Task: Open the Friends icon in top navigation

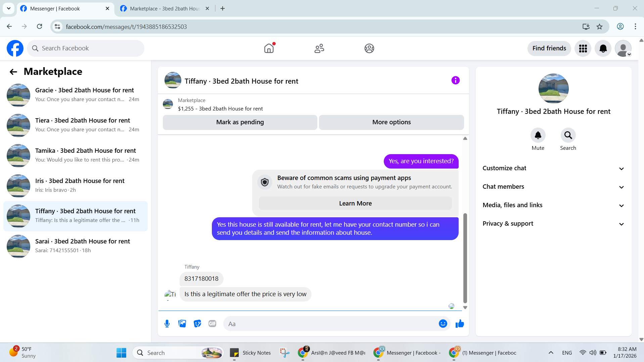Action: tap(319, 48)
